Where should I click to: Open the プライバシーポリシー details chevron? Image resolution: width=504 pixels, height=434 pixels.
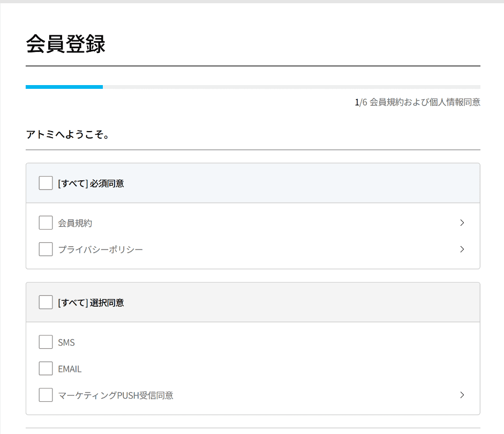click(x=462, y=249)
